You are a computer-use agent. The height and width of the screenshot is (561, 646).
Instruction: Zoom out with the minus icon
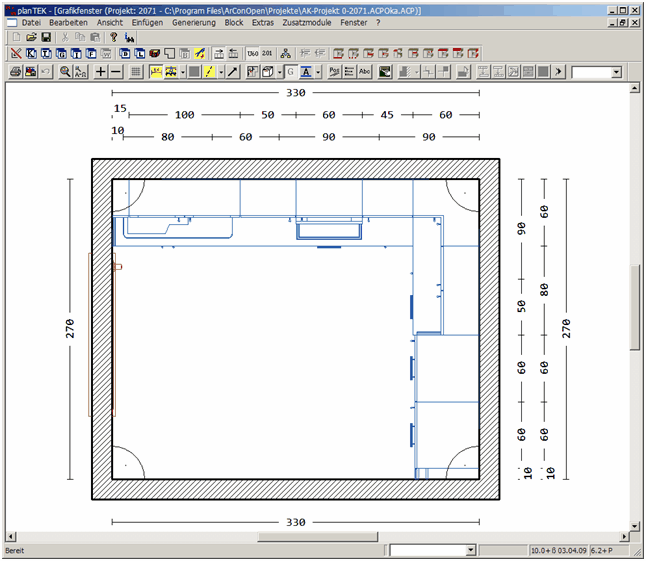click(x=116, y=72)
